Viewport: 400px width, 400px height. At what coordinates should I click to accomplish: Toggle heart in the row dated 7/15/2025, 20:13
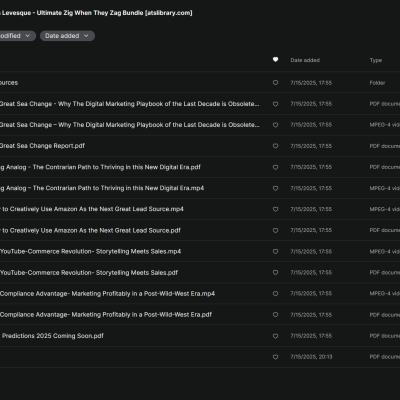tap(275, 357)
